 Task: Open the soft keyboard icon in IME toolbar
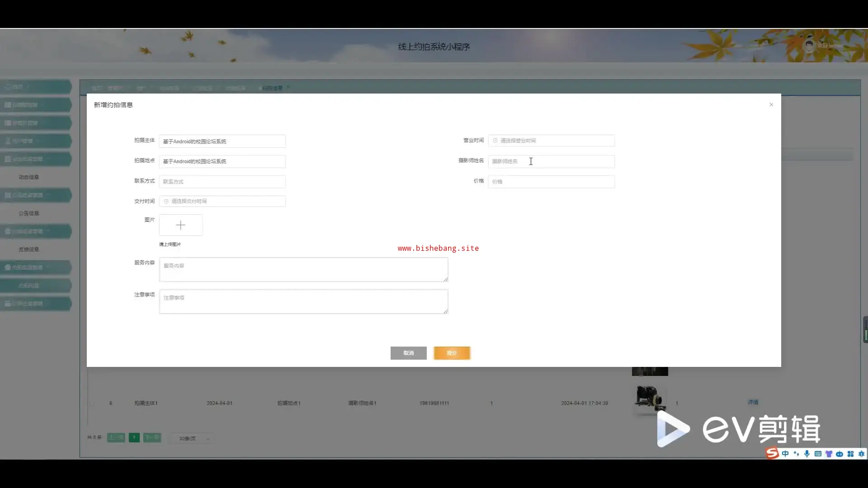pyautogui.click(x=818, y=454)
